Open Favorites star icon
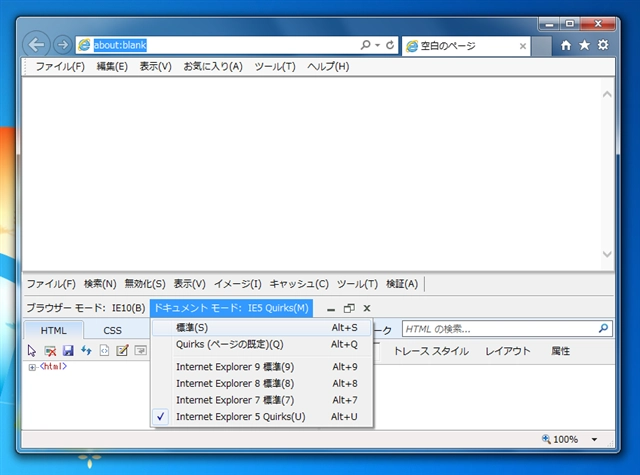640x475 pixels. [584, 45]
